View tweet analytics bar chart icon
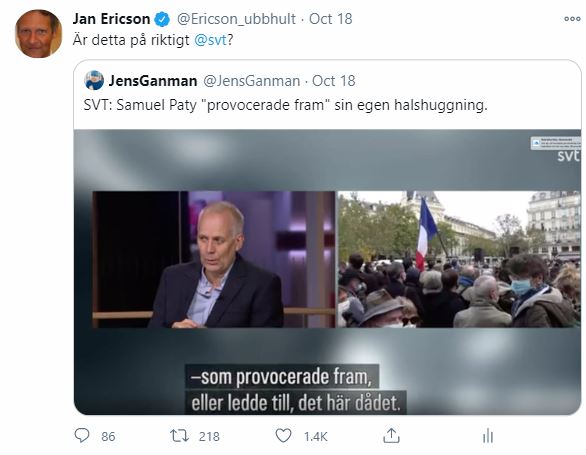Image resolution: width=586 pixels, height=455 pixels. pos(488,436)
